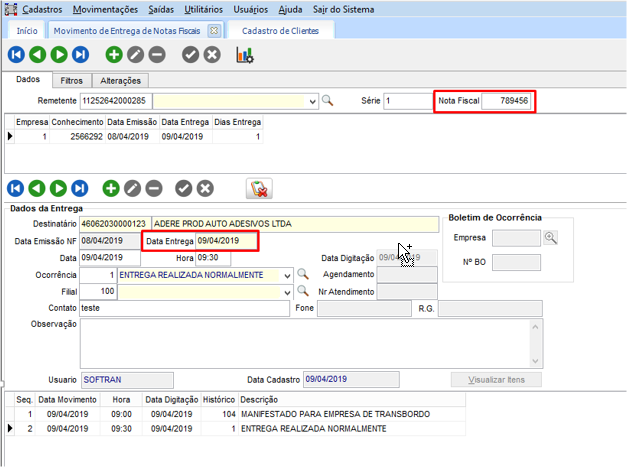Close the Movimento de Entrega de Notas Fiscais tab

click(213, 31)
